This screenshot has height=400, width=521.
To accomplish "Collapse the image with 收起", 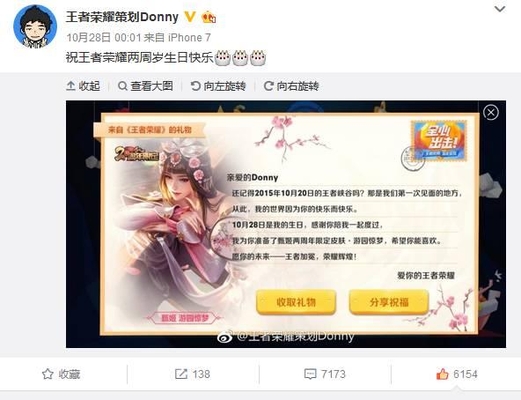I will click(83, 86).
